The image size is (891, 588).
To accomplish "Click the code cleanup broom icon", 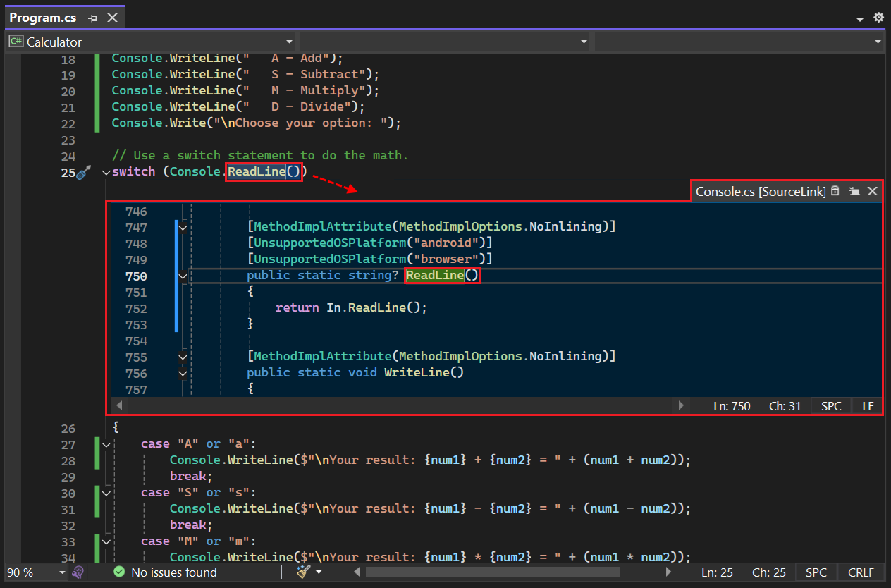I will pyautogui.click(x=304, y=572).
